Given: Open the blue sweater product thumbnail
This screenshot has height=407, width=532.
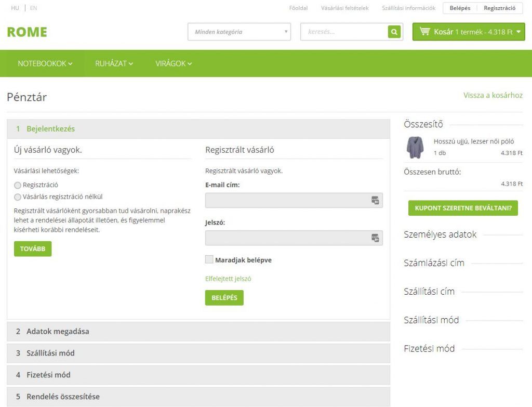Looking at the screenshot, I should (x=415, y=147).
